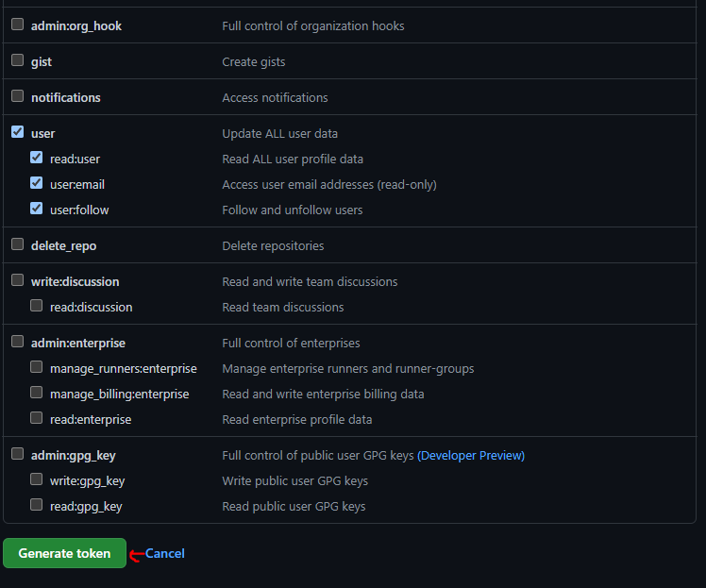Image resolution: width=706 pixels, height=588 pixels.
Task: Tick the read:gpg_key checkbox
Action: [37, 505]
